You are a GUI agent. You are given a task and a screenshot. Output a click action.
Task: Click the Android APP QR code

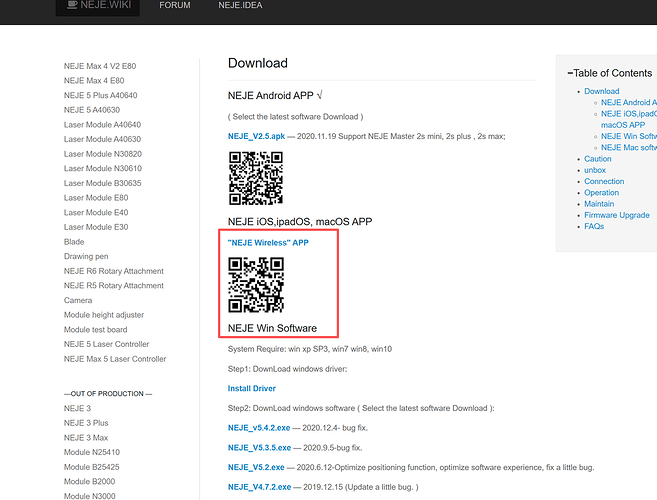point(256,177)
